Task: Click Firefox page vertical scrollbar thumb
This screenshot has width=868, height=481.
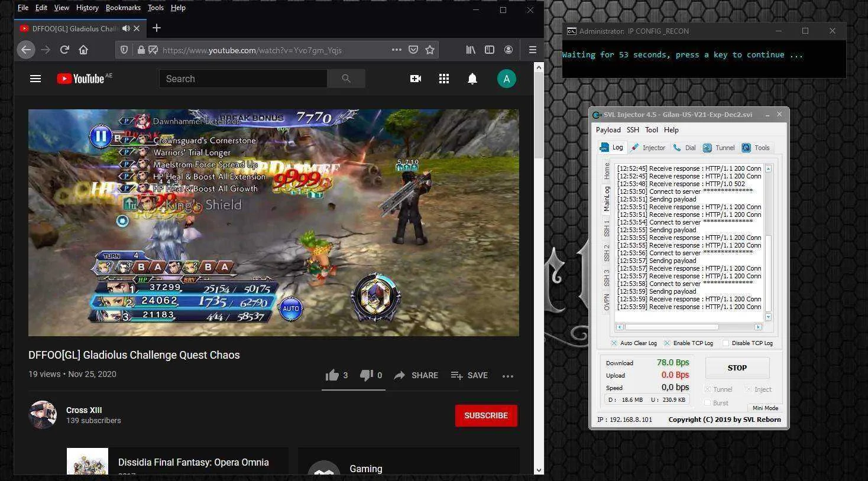Action: tap(539, 115)
